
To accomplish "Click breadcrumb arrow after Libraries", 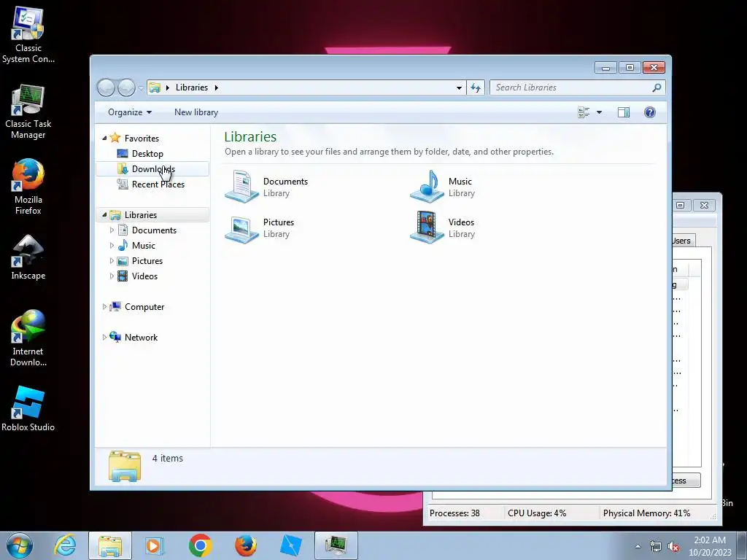I will [216, 87].
